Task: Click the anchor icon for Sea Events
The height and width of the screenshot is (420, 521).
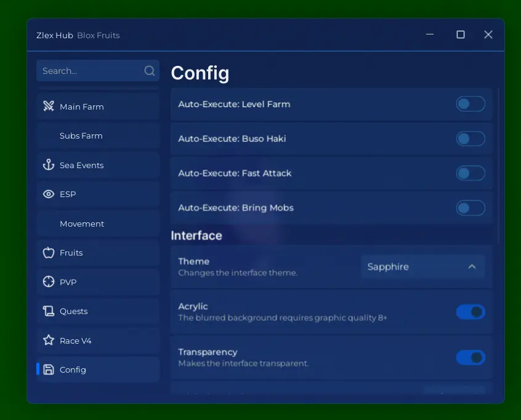Action: [49, 165]
